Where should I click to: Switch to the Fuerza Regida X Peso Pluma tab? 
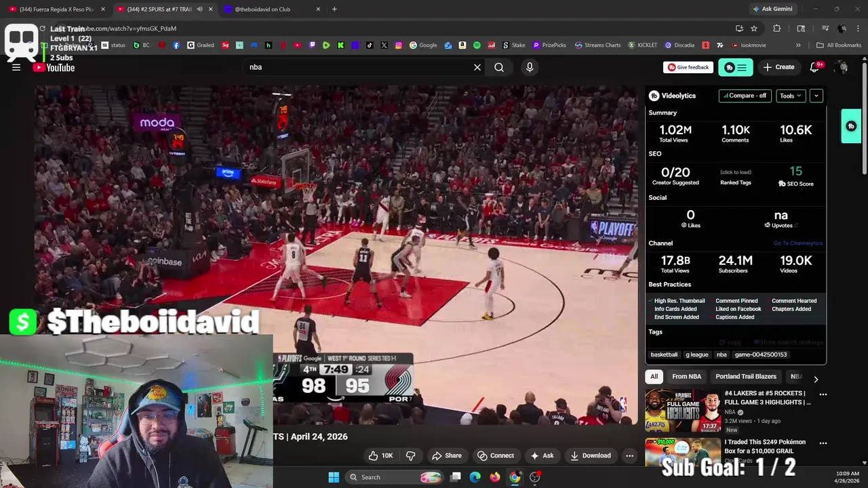[58, 9]
